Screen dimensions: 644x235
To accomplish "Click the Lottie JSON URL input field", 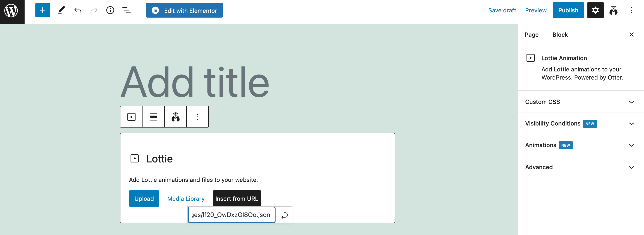I will tap(231, 214).
